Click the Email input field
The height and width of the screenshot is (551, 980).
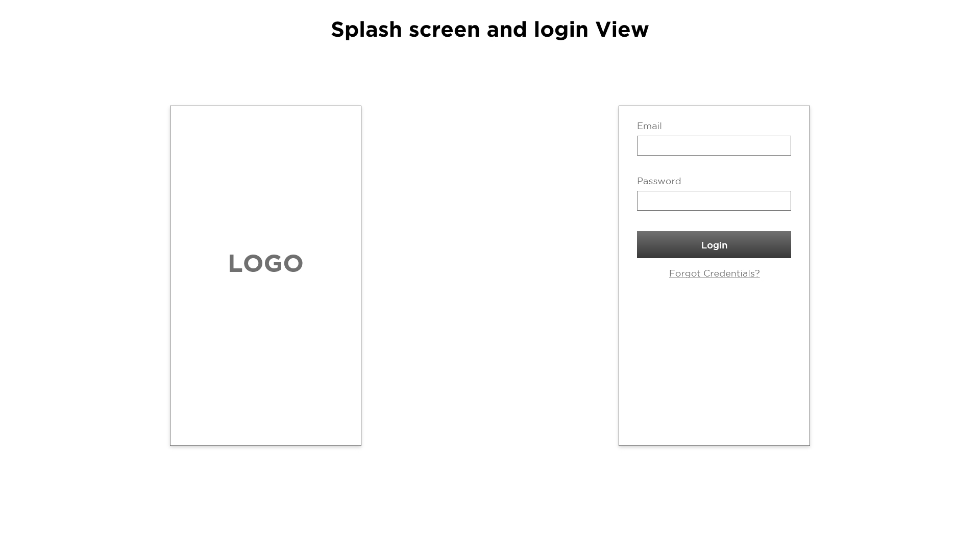click(714, 145)
